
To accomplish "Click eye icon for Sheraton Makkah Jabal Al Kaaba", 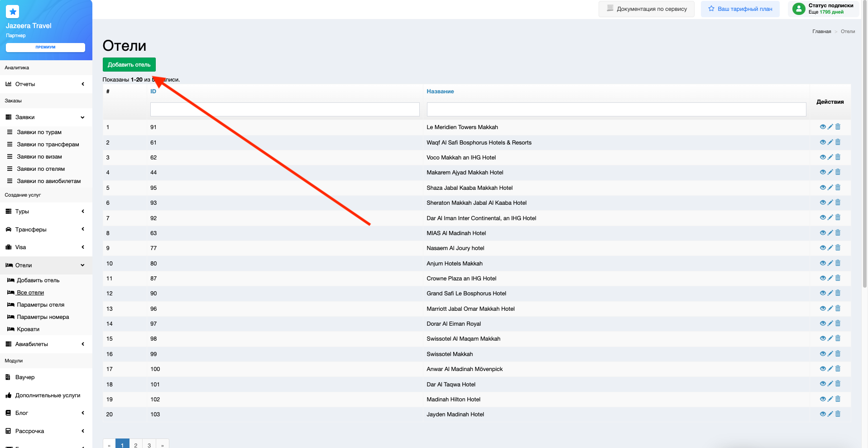I will (822, 202).
